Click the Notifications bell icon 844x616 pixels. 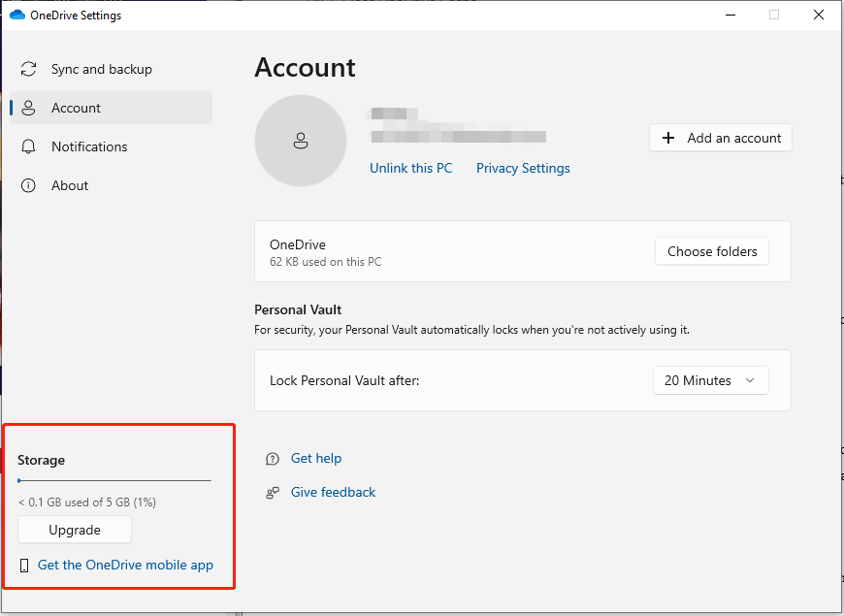click(x=29, y=147)
